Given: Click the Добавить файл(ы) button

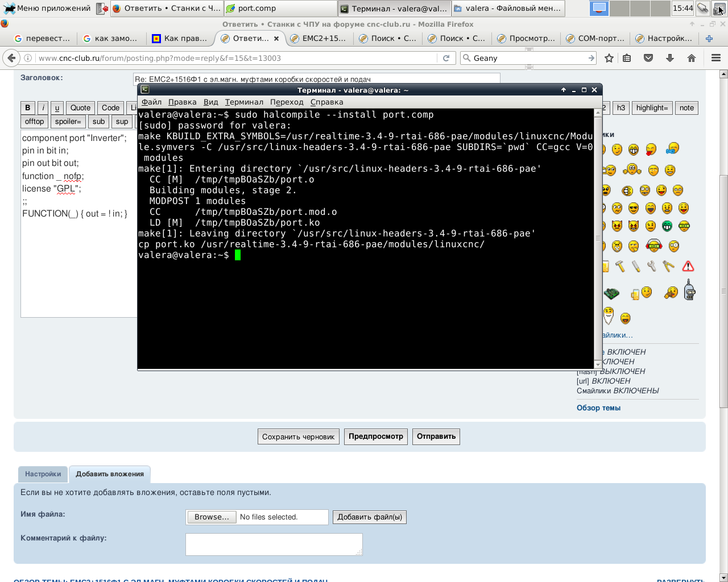Looking at the screenshot, I should pos(370,517).
